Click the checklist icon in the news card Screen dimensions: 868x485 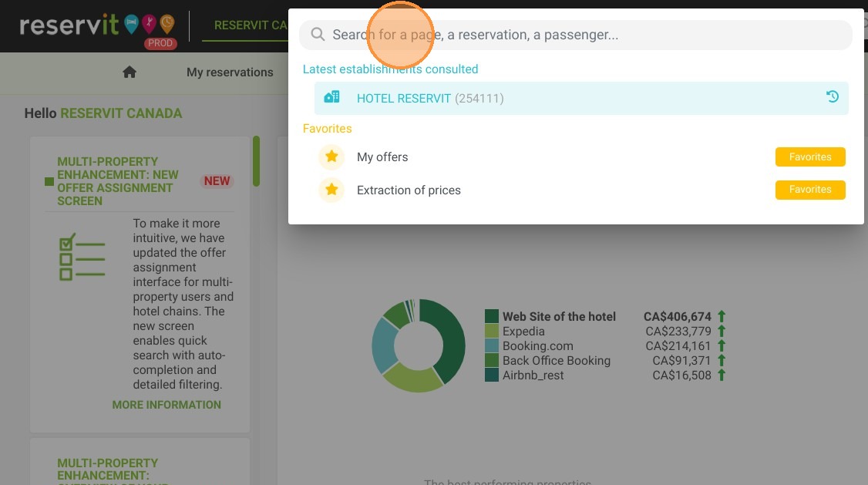(82, 258)
